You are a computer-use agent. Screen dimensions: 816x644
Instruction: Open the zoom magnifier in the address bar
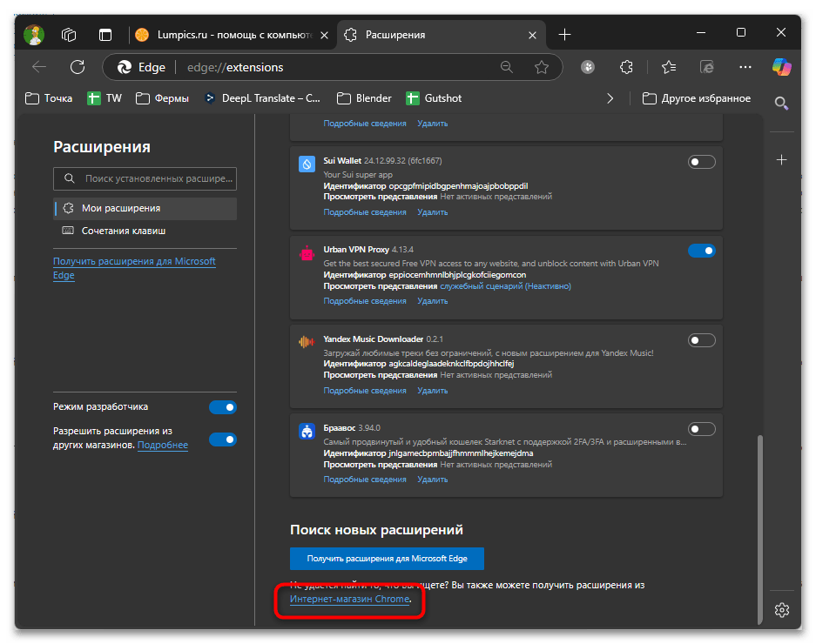click(x=506, y=67)
